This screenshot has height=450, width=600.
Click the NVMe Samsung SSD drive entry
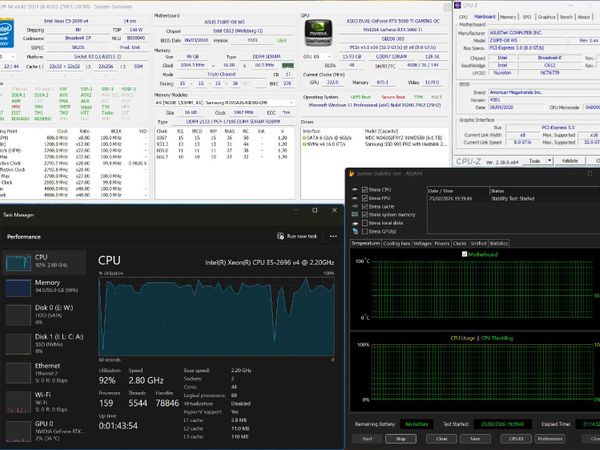point(374,144)
